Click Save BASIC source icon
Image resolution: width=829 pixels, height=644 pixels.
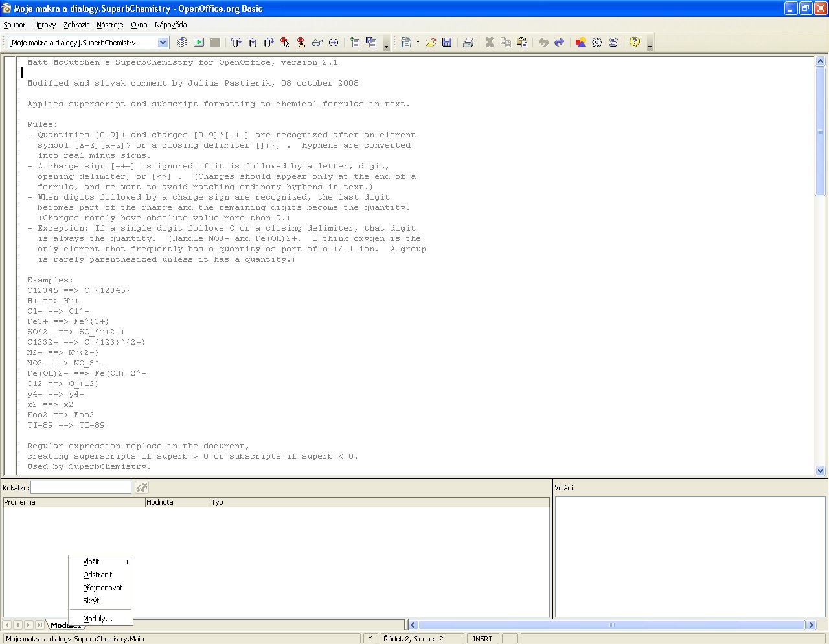point(370,42)
